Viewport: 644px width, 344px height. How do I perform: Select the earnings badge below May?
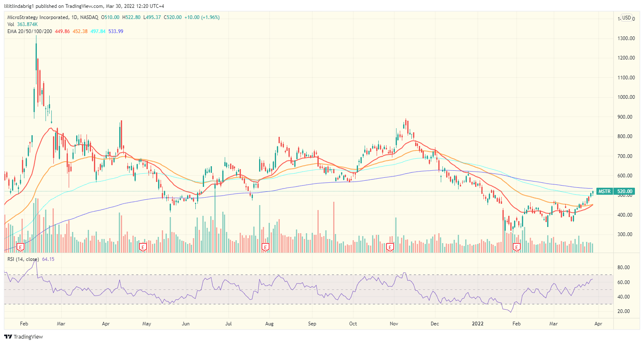[x=143, y=247]
